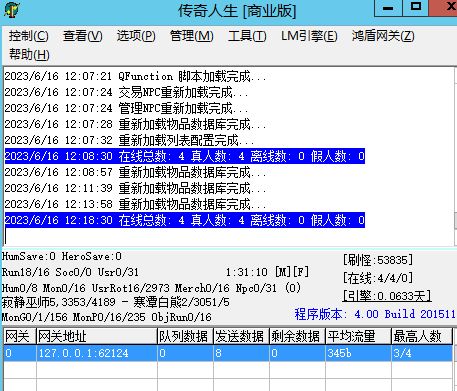457x391 pixels.
Task: Click the MonG0/1/156 MonP0/16/235 status line
Action: pos(107,317)
